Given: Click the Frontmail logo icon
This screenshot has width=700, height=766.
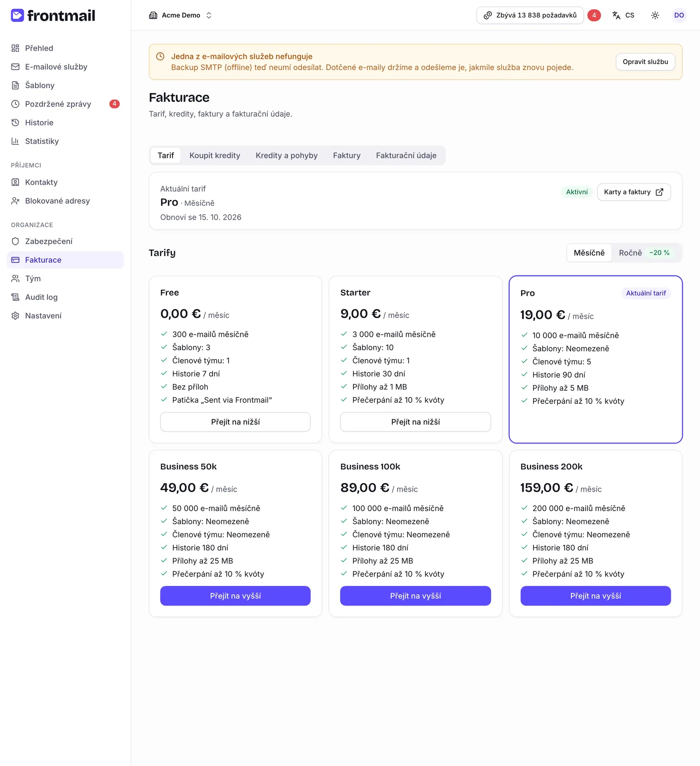Looking at the screenshot, I should click(17, 15).
